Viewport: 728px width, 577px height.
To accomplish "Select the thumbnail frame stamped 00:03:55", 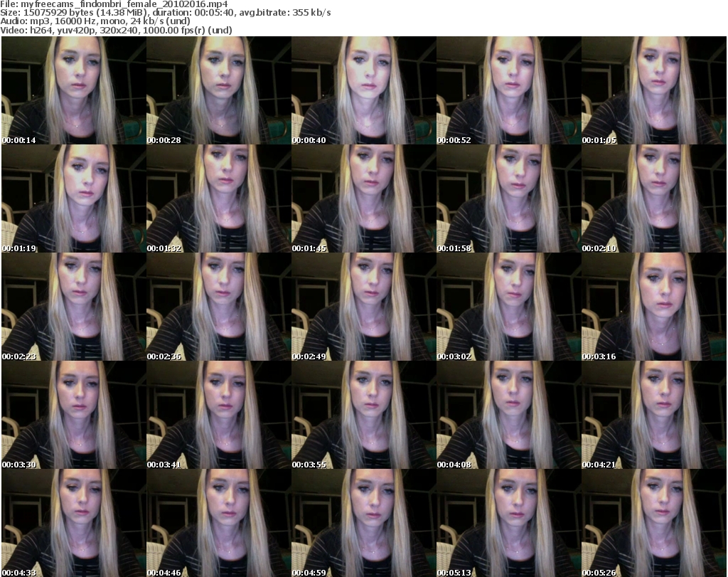I will click(x=363, y=415).
